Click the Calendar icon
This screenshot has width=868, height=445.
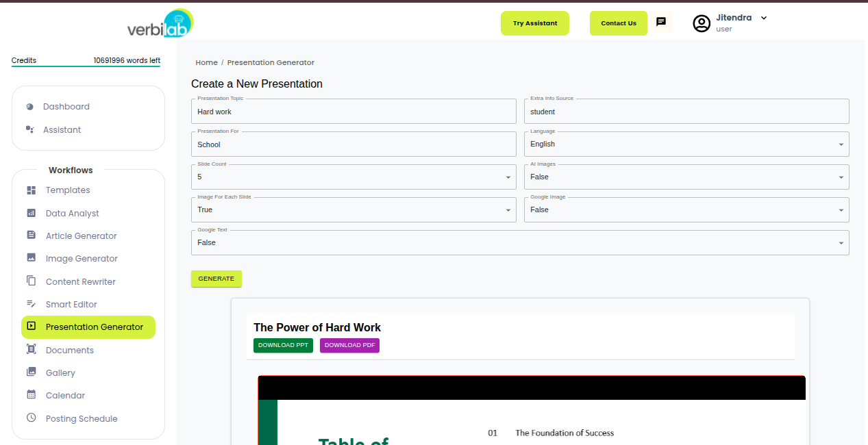pyautogui.click(x=31, y=395)
